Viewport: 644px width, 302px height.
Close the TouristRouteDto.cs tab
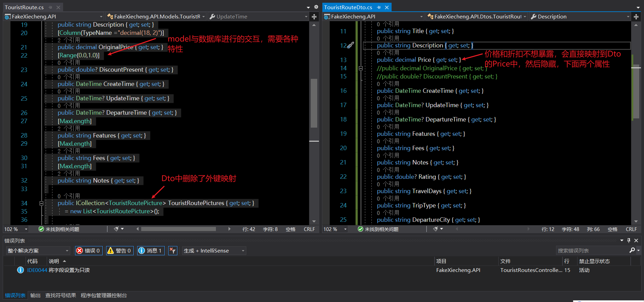(x=387, y=7)
